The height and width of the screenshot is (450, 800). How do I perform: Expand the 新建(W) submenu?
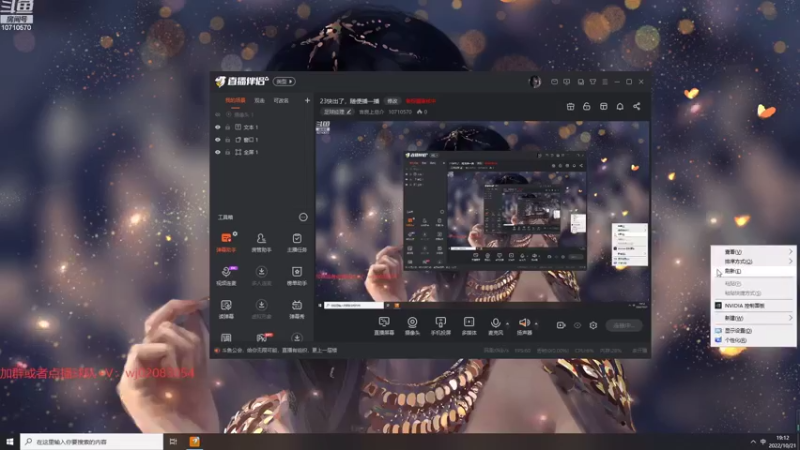[753, 318]
